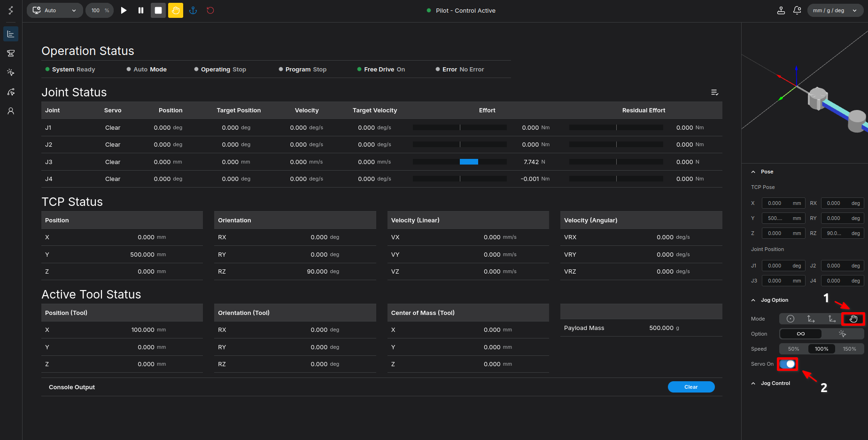Select the hand-guiding jog mode
The image size is (868, 440).
pos(853,319)
